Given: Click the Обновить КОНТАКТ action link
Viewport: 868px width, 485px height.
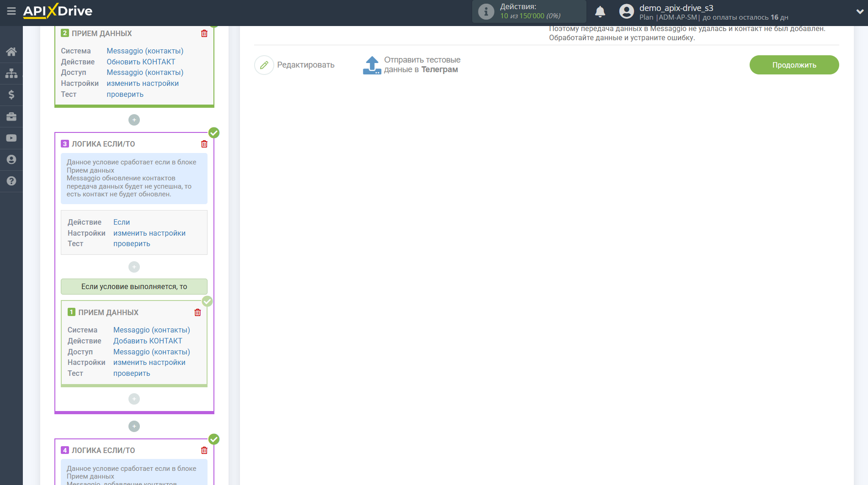Looking at the screenshot, I should click(x=141, y=62).
